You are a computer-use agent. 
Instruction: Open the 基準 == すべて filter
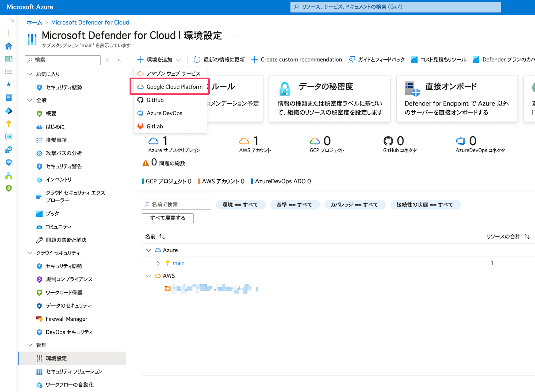tap(295, 205)
